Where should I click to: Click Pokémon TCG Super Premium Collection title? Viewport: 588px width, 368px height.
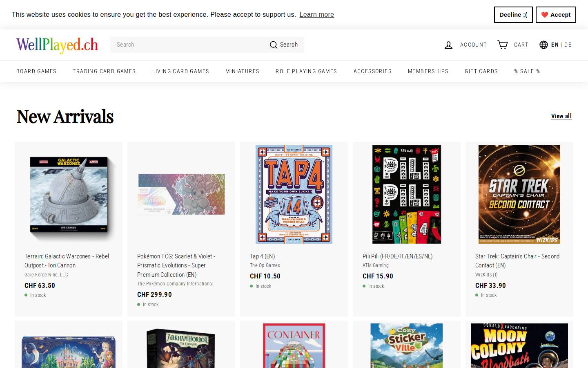coord(176,265)
